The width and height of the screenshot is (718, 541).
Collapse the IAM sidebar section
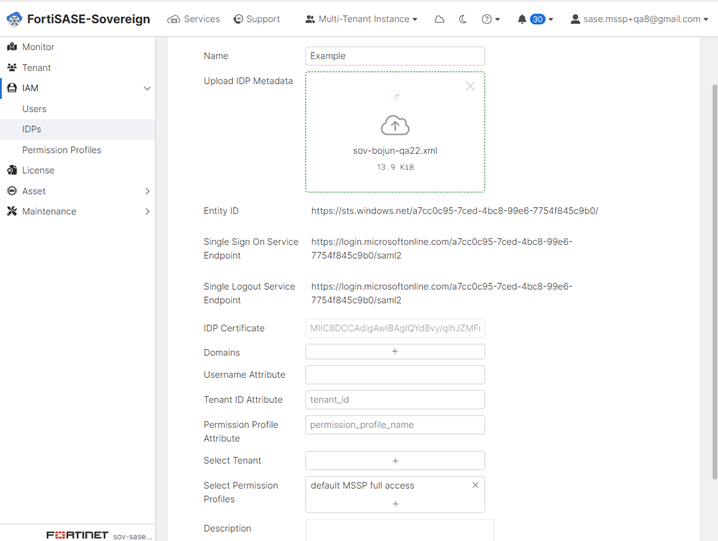[x=147, y=88]
